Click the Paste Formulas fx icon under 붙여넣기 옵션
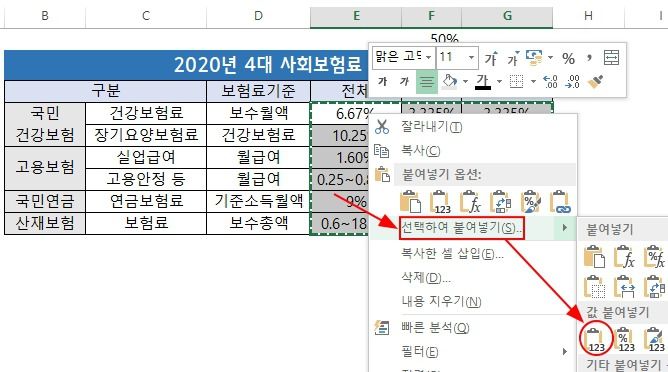Image resolution: width=668 pixels, height=372 pixels. (x=470, y=202)
